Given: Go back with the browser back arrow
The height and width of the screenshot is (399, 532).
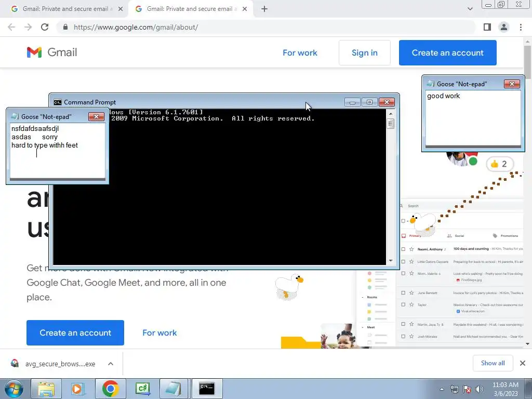Looking at the screenshot, I should coord(11,27).
